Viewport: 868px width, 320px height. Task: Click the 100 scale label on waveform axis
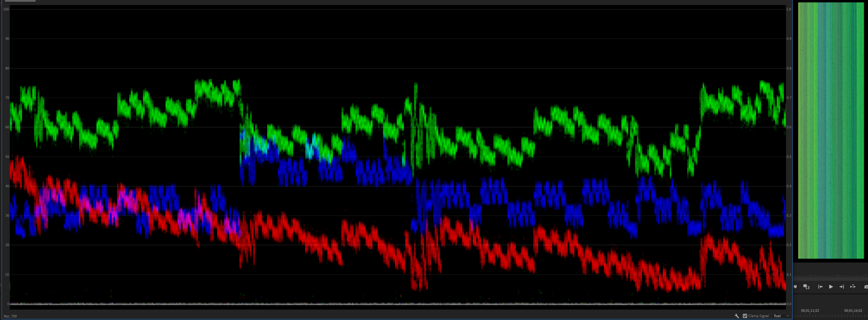6,9
